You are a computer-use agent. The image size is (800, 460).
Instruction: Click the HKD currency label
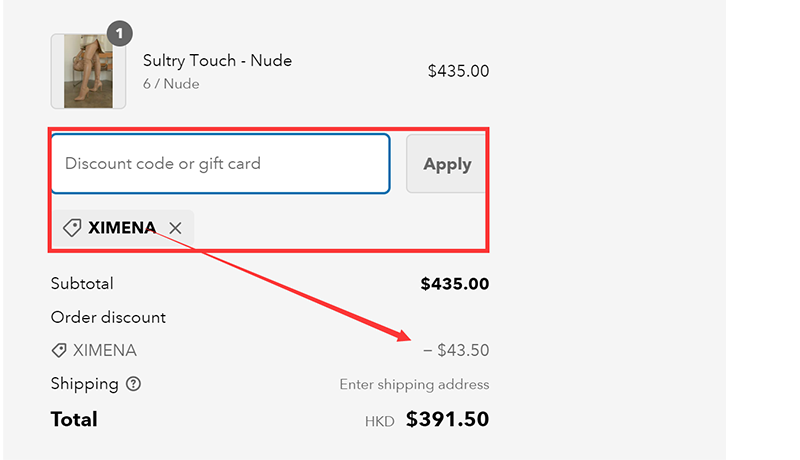tap(380, 421)
